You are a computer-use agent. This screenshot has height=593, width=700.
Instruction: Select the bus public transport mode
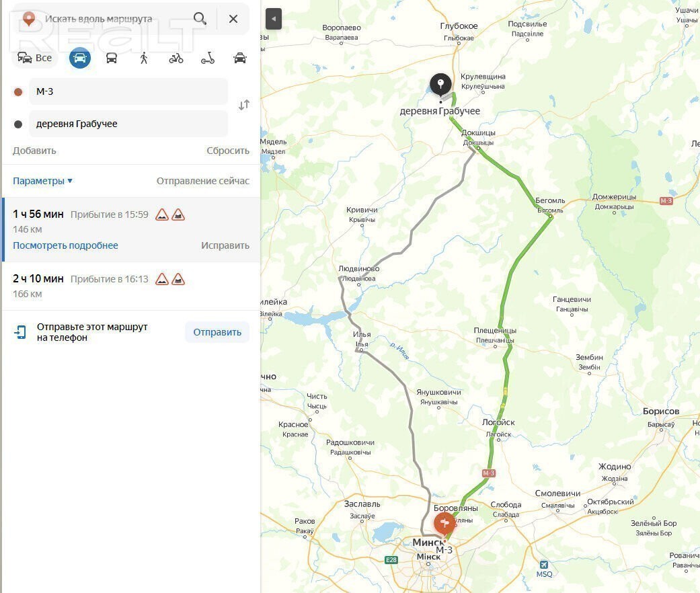point(112,58)
